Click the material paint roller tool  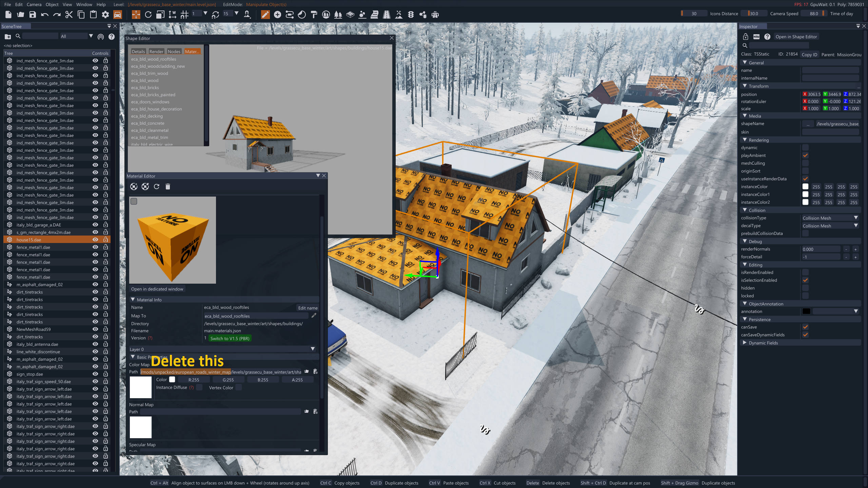pos(314,15)
